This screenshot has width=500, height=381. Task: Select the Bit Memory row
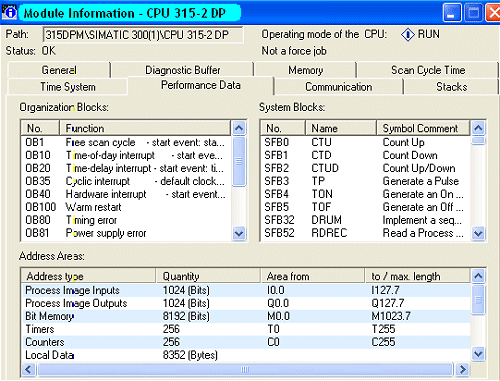coord(246,316)
